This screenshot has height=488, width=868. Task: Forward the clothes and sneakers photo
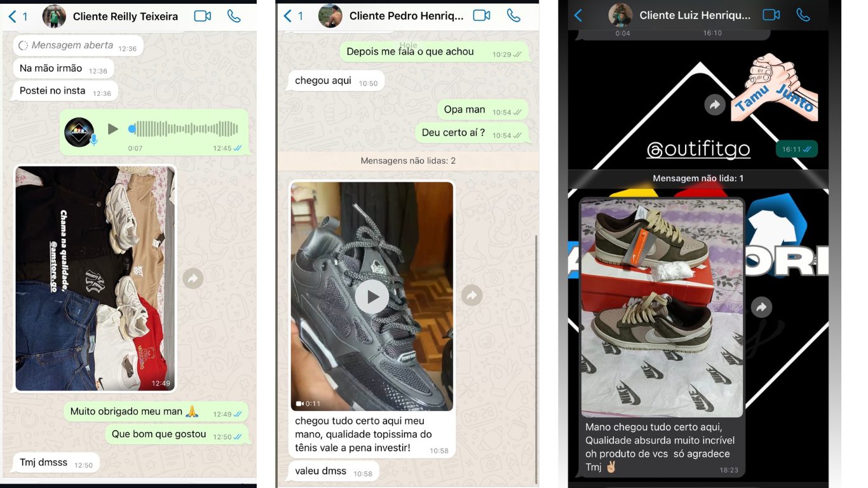point(193,278)
